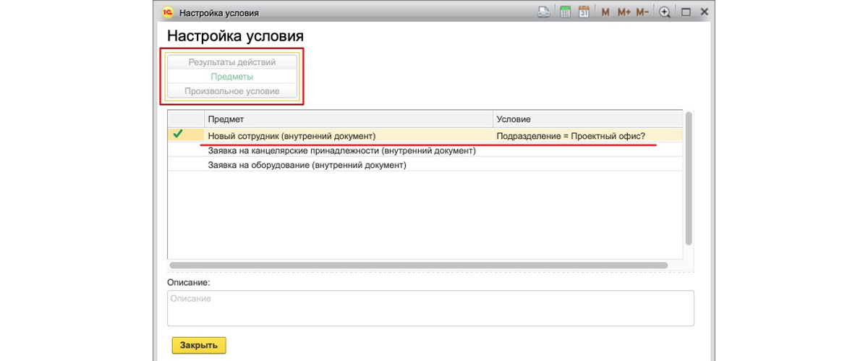
Task: Click the Закрыть button
Action: pyautogui.click(x=199, y=345)
